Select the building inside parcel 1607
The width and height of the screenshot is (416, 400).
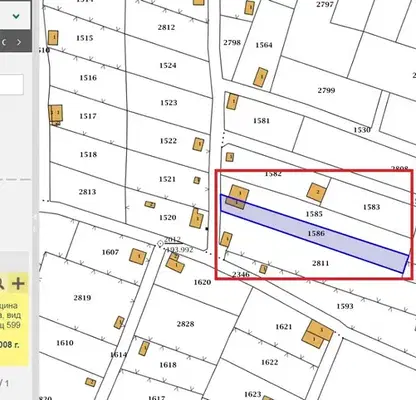click(x=138, y=256)
